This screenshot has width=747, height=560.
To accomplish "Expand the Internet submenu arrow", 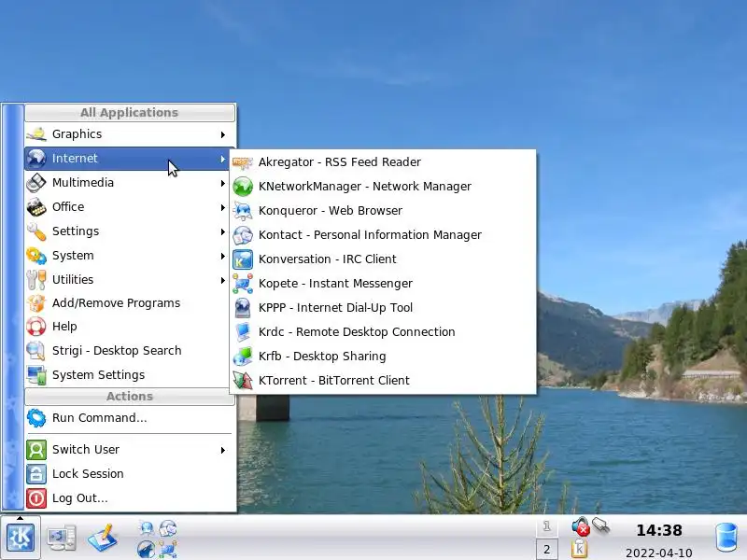I will point(223,159).
